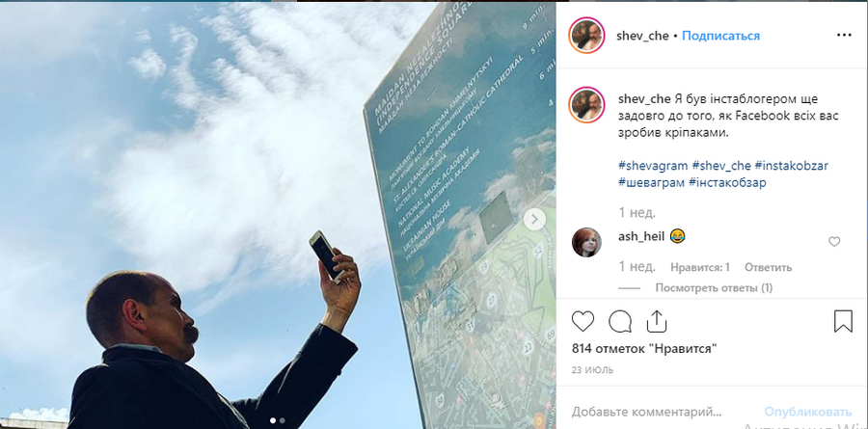Go to next photo with arrow

tap(534, 220)
